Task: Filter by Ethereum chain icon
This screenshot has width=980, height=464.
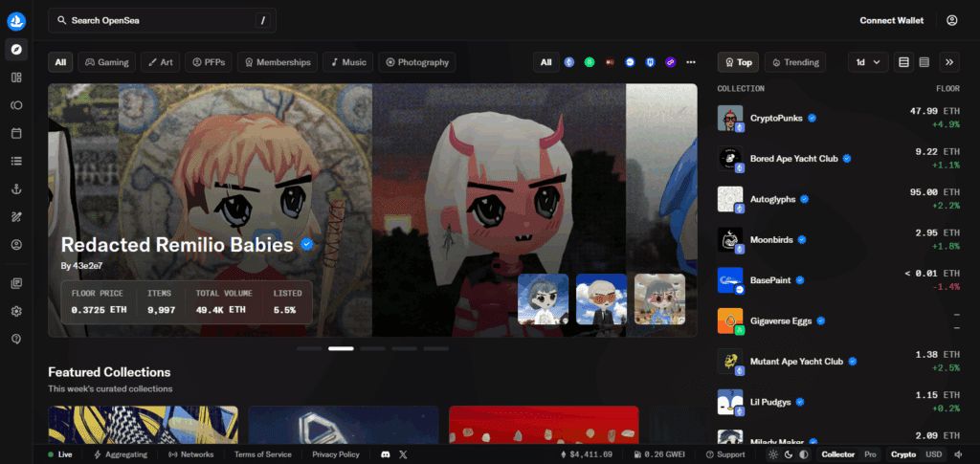Action: (x=569, y=62)
